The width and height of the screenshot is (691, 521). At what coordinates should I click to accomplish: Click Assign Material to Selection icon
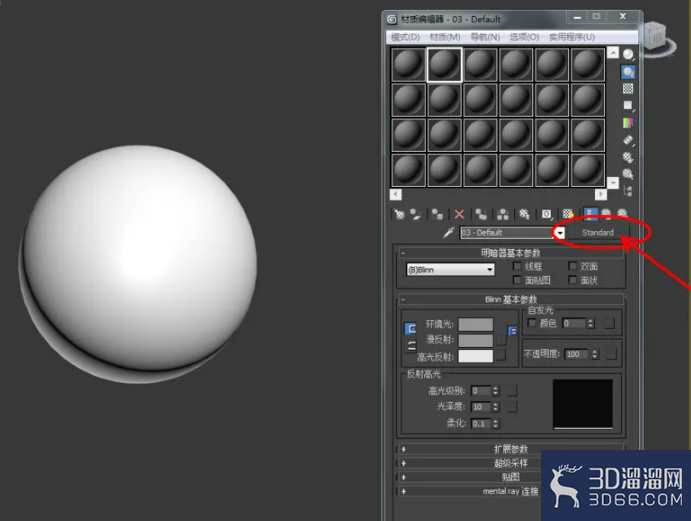coord(437,214)
